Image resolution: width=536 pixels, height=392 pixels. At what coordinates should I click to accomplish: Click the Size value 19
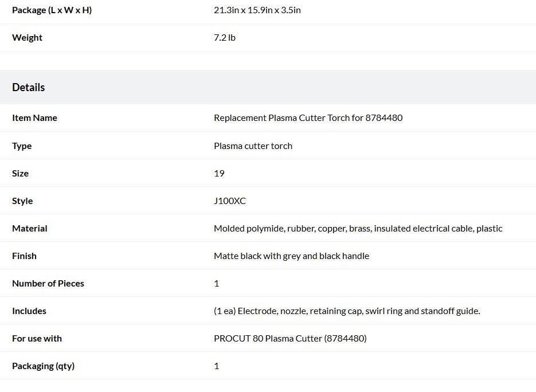(x=219, y=173)
